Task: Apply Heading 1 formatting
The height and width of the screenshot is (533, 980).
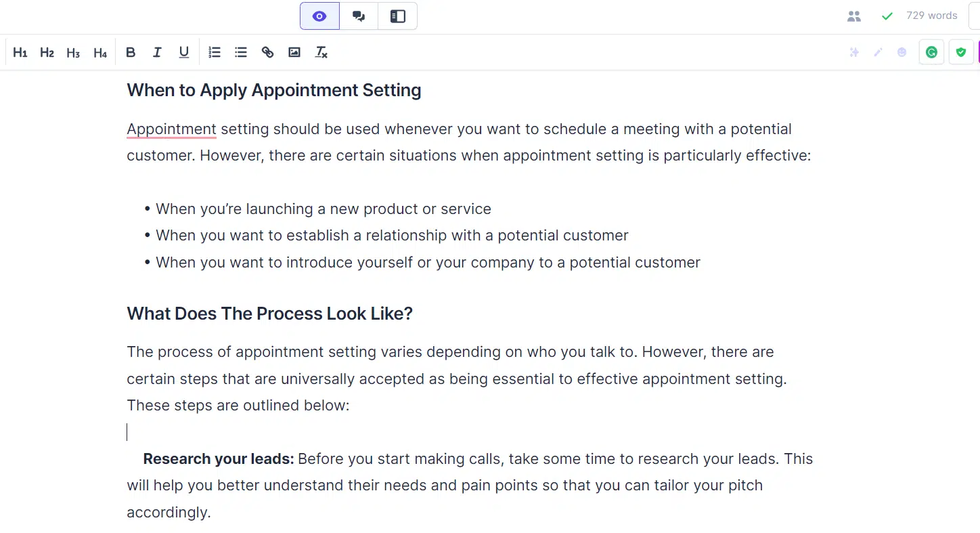Action: coord(20,52)
